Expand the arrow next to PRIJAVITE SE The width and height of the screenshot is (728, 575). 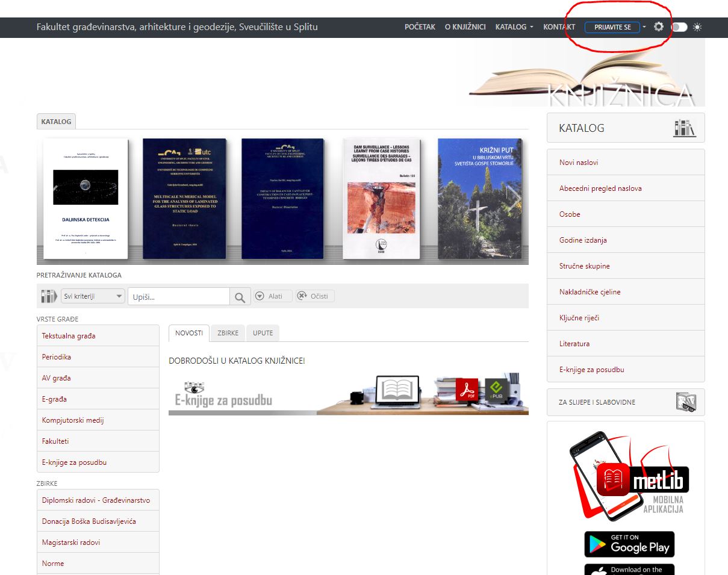pyautogui.click(x=644, y=27)
